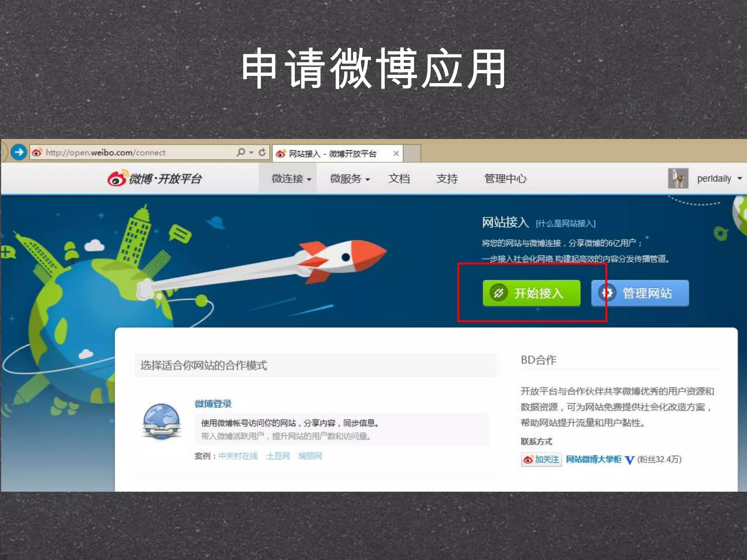Click the (粉丝32.4万) follower count text
747x560 pixels.
pos(659,459)
